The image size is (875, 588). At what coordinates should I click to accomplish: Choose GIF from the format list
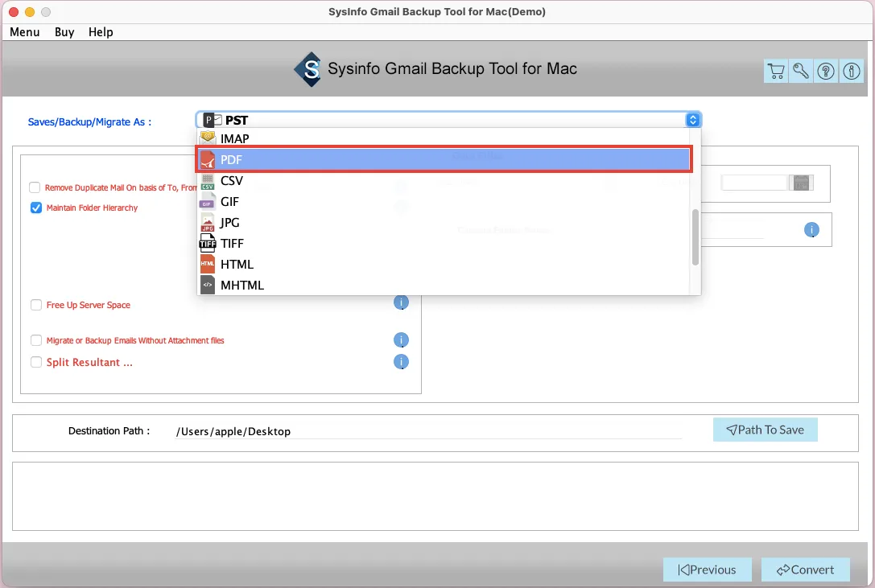point(444,202)
